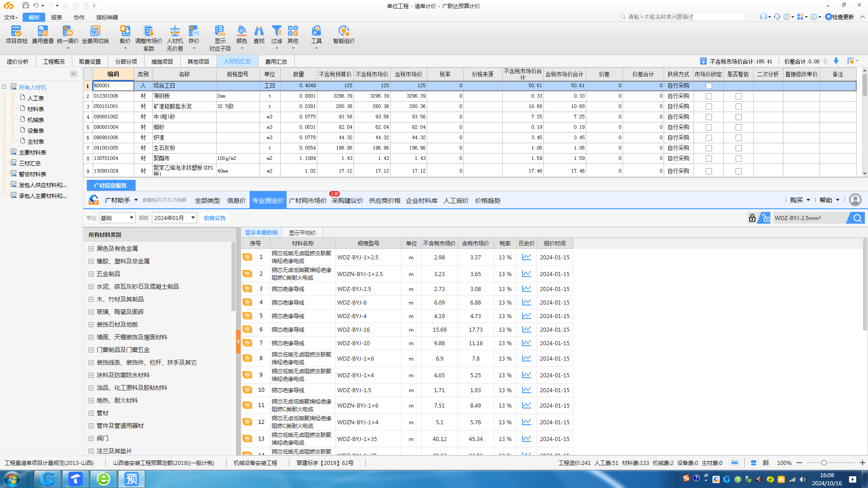Open the 信息价 tab
The image size is (868, 488).
(236, 200)
